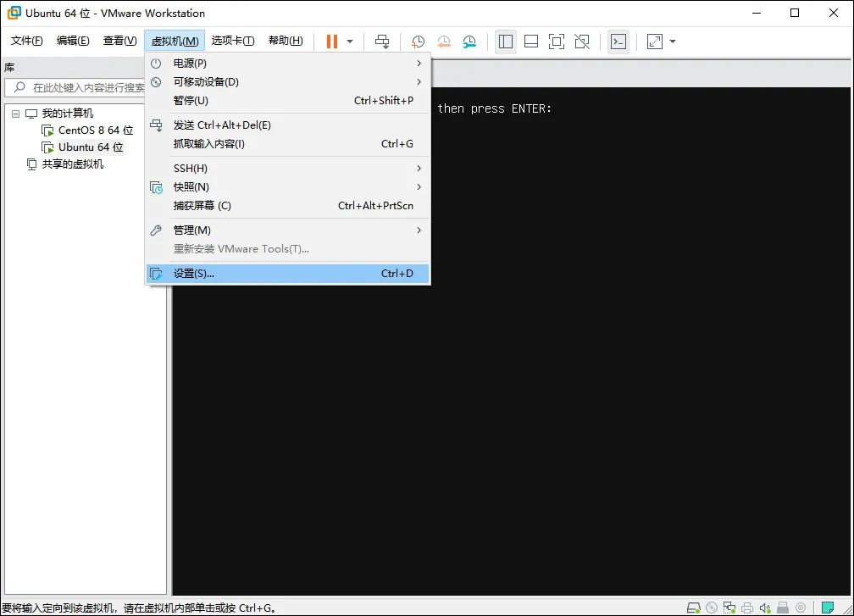Toggle the thumbnail bar view icon

pos(531,42)
